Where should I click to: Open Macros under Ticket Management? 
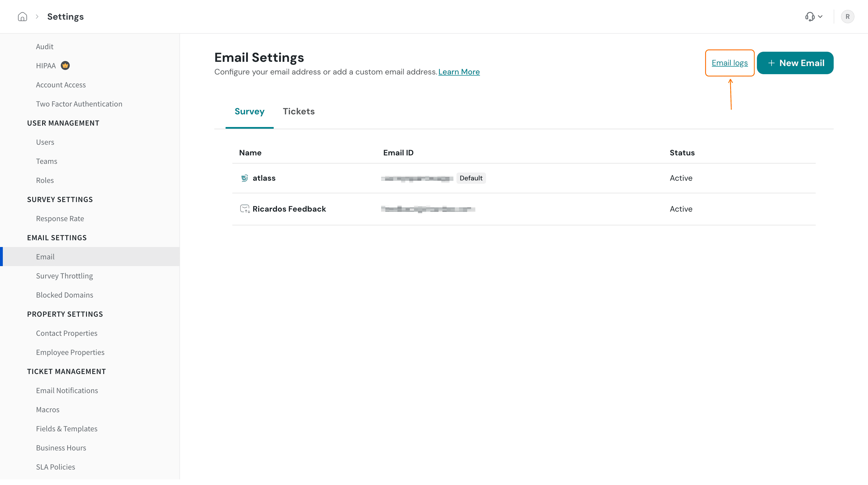[48, 410]
